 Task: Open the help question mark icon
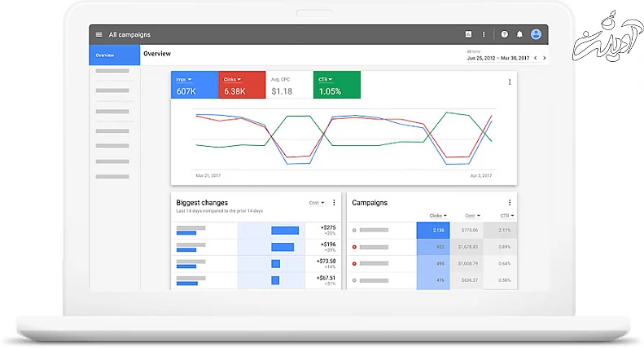coord(504,35)
